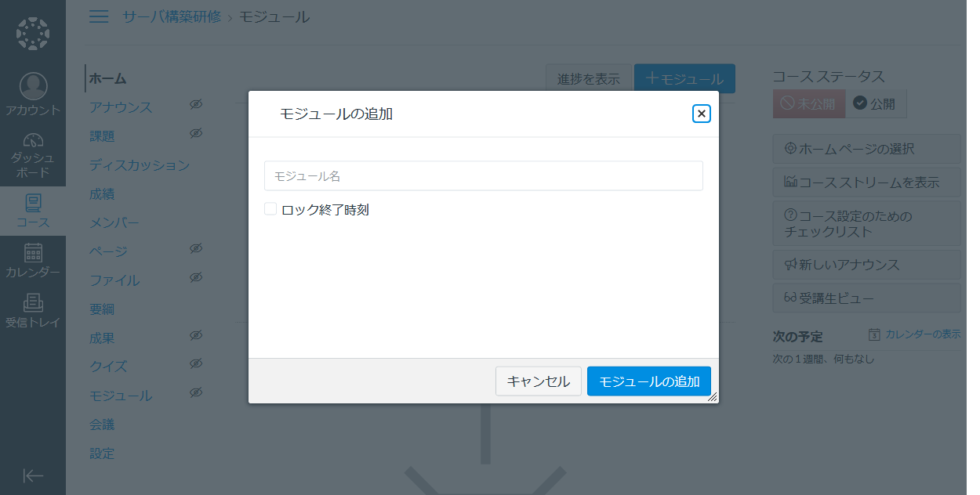
Task: Toggle hidden eye icon next to アナウンス
Action: click(x=197, y=104)
